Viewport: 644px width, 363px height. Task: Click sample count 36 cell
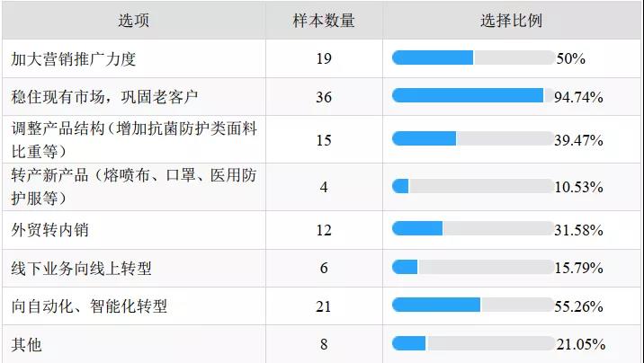[324, 97]
